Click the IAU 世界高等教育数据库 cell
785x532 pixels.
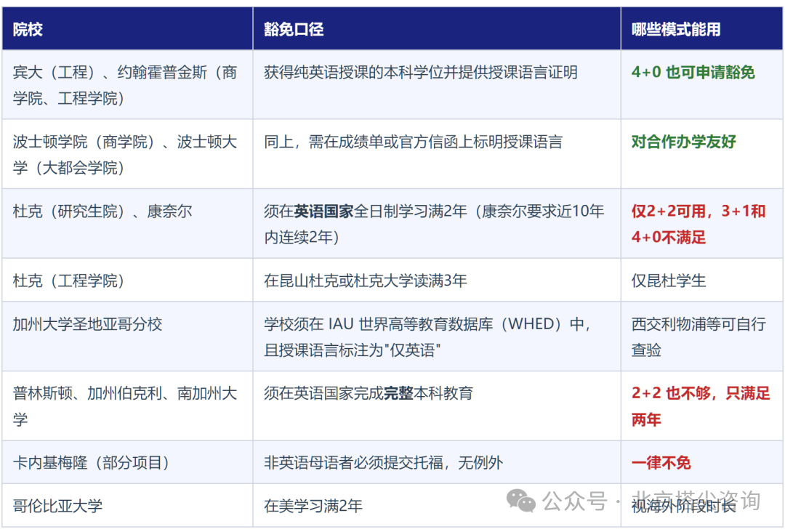[x=437, y=336]
